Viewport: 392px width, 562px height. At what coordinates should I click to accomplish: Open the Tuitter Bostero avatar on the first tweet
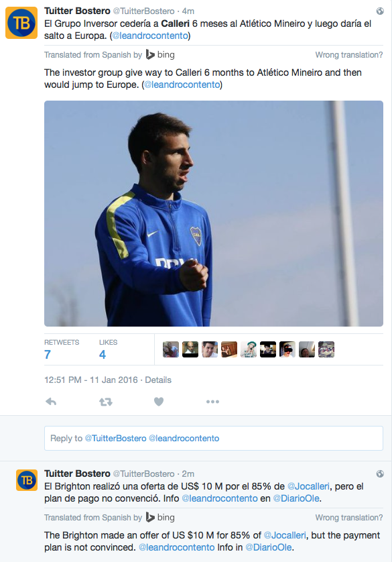click(21, 23)
